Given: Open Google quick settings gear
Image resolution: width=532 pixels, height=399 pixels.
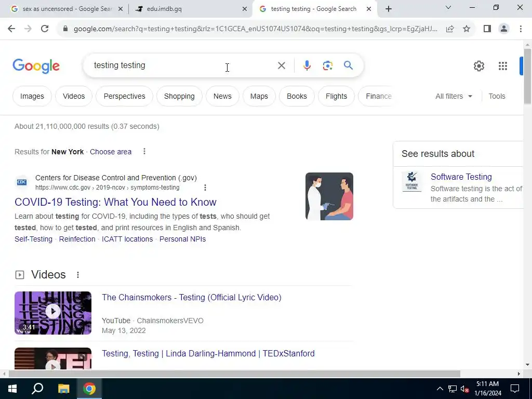Looking at the screenshot, I should pos(478,66).
